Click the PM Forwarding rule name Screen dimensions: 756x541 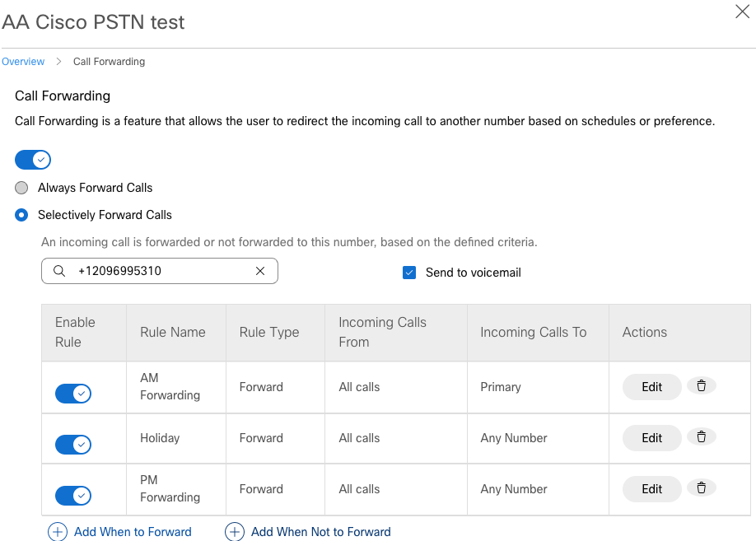[x=170, y=489]
